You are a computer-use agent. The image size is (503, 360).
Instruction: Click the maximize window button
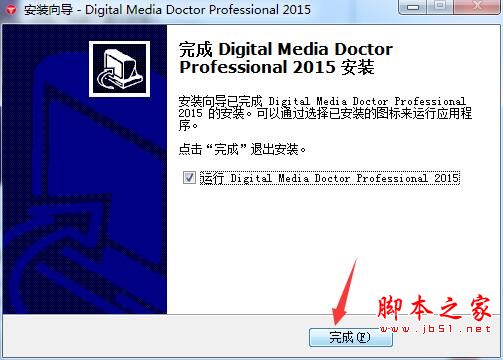pos(440,6)
